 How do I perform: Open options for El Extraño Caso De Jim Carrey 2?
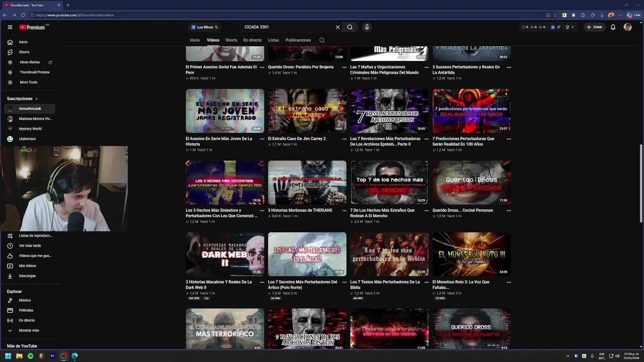click(x=344, y=139)
